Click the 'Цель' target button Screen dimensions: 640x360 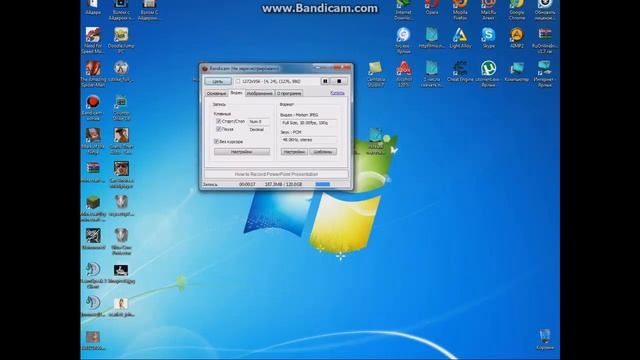[x=218, y=81]
